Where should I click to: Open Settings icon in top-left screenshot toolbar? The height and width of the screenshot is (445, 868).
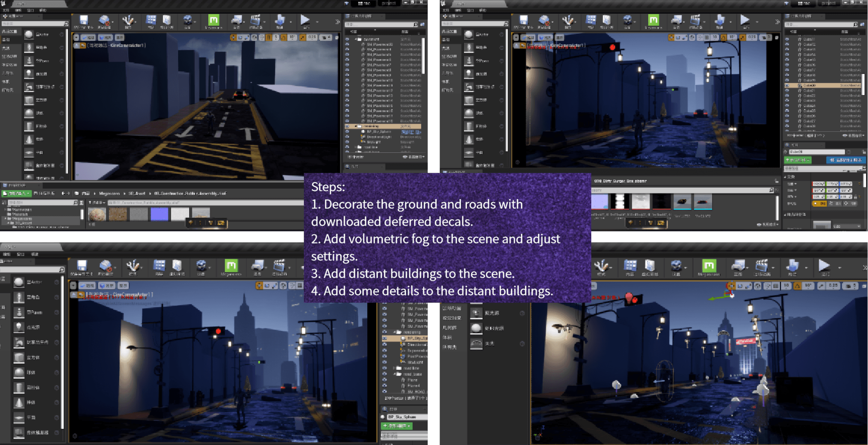(x=187, y=20)
